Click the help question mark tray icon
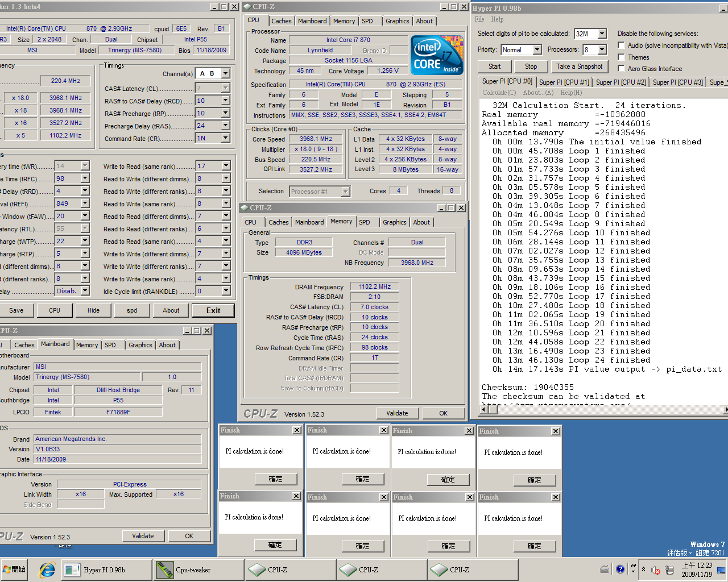 pyautogui.click(x=620, y=569)
